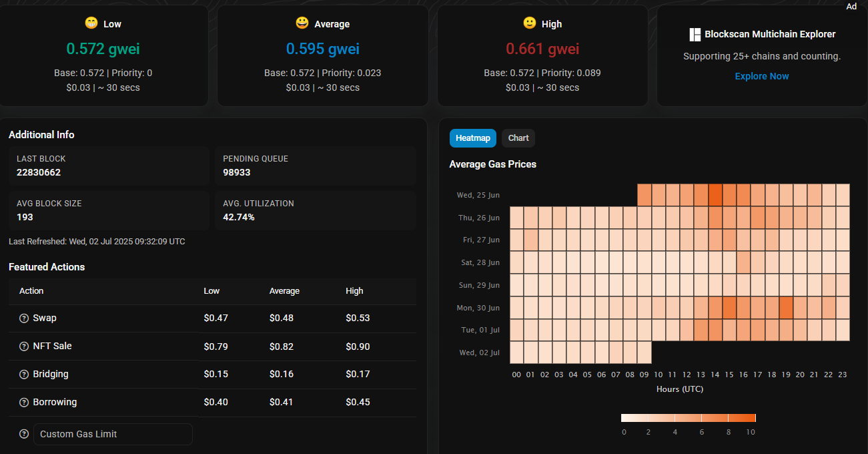Switch to the Heatmap tab
Viewport: 868px width, 454px height.
(473, 138)
